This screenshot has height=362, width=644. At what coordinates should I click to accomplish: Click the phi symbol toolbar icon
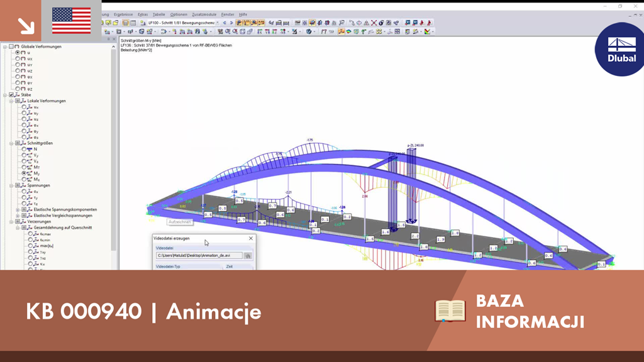(x=359, y=23)
